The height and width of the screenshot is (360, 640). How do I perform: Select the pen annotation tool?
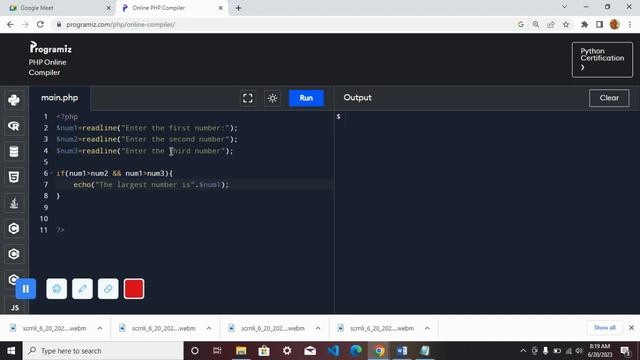click(x=82, y=289)
